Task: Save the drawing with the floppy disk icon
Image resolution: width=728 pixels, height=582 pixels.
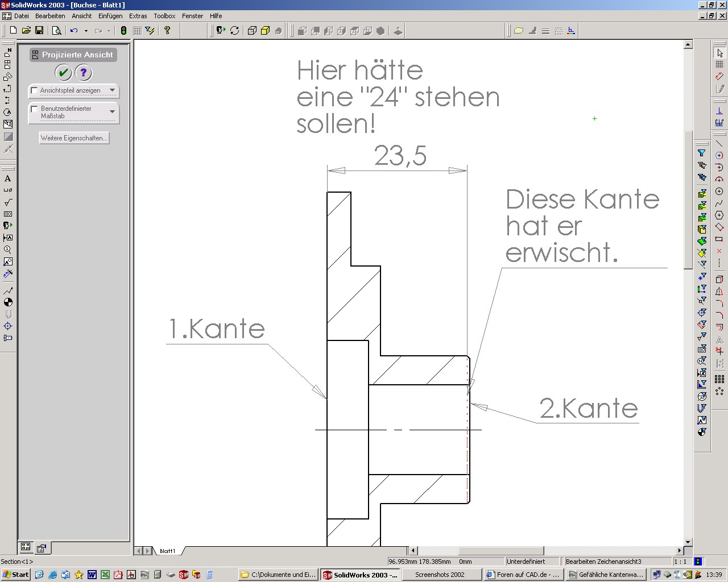Action: coord(39,31)
